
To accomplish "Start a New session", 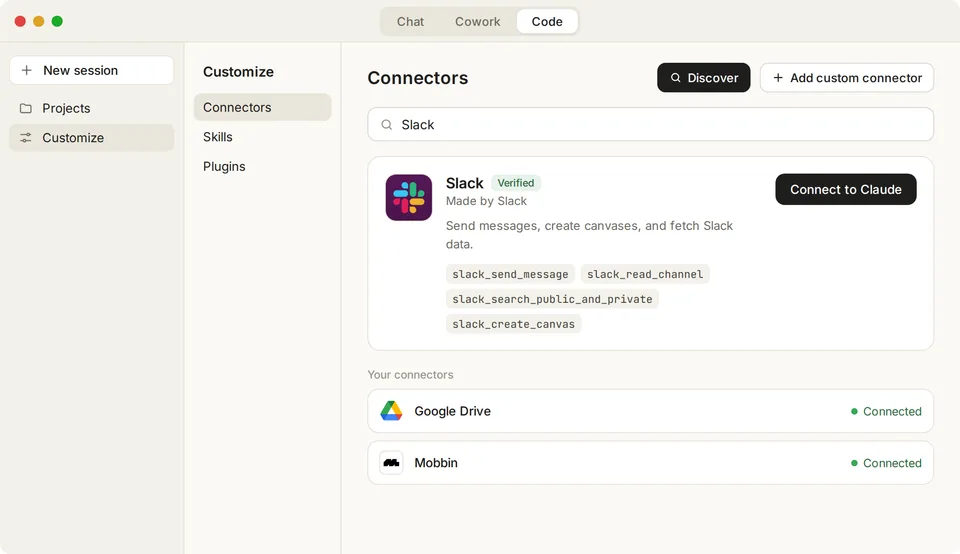I will [x=92, y=70].
